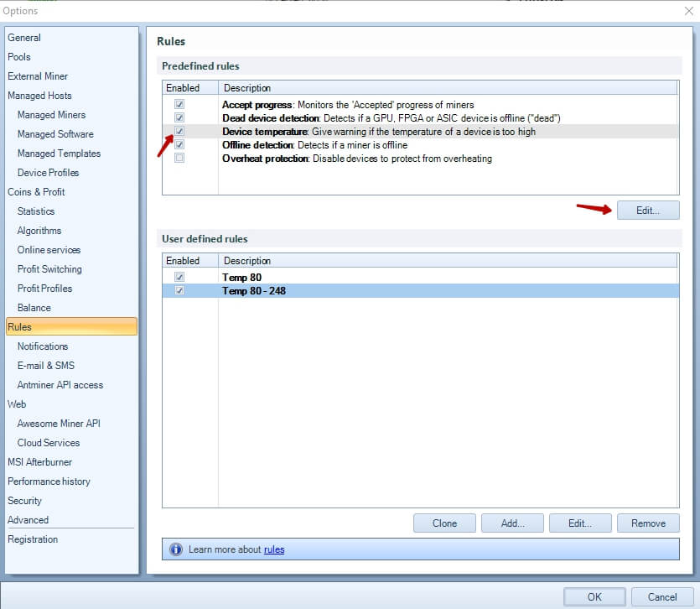Click Add to create a user rule
The image size is (700, 609).
click(512, 523)
